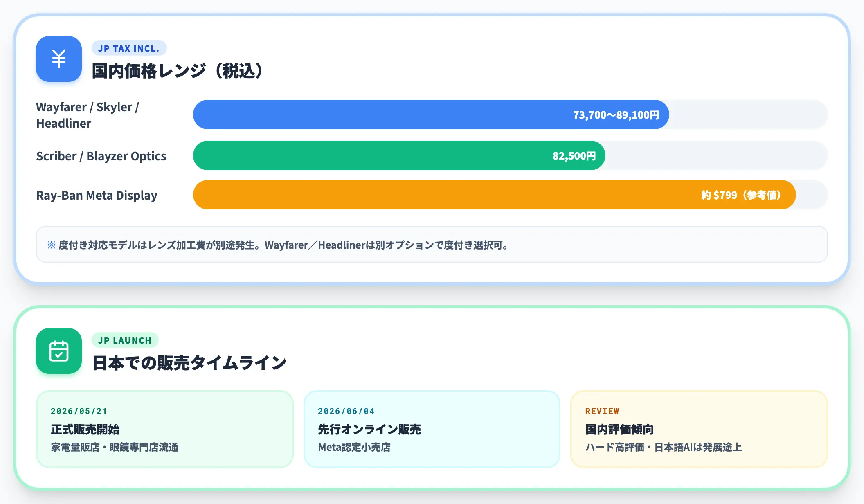864x504 pixels.
Task: Click the green calendar check icon
Action: [x=59, y=351]
